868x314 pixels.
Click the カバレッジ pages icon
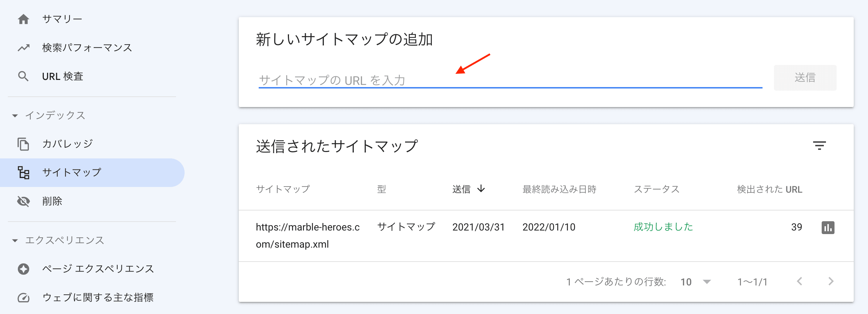pyautogui.click(x=24, y=144)
